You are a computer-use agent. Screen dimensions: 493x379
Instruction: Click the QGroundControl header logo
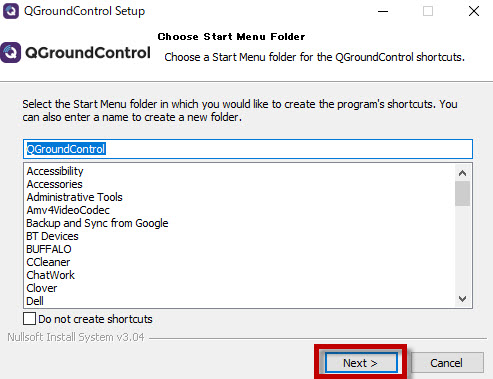[75, 53]
